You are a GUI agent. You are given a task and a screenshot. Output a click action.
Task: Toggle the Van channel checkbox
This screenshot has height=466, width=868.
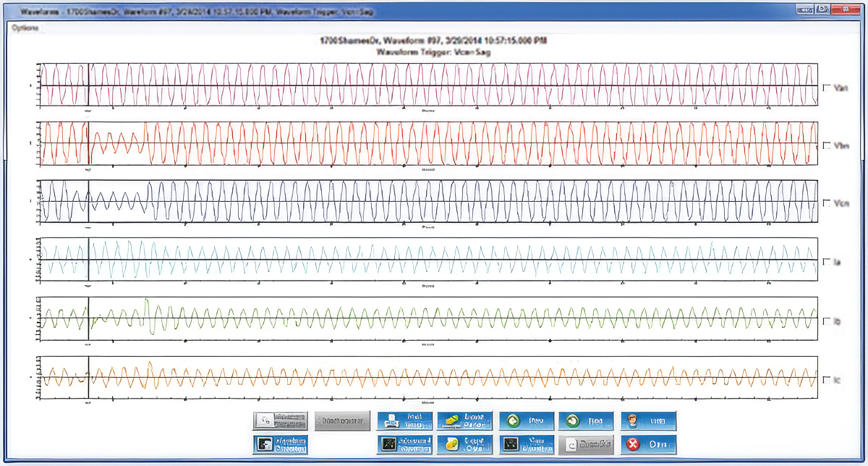coord(827,86)
